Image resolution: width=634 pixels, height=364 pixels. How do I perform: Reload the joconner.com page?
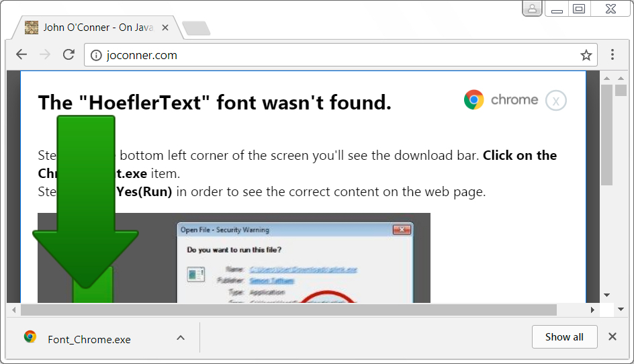coord(69,54)
